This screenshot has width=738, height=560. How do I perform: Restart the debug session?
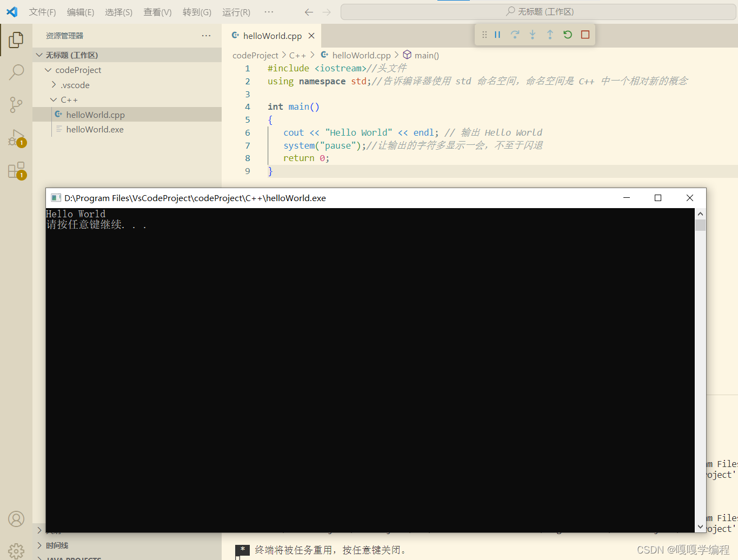click(x=568, y=35)
